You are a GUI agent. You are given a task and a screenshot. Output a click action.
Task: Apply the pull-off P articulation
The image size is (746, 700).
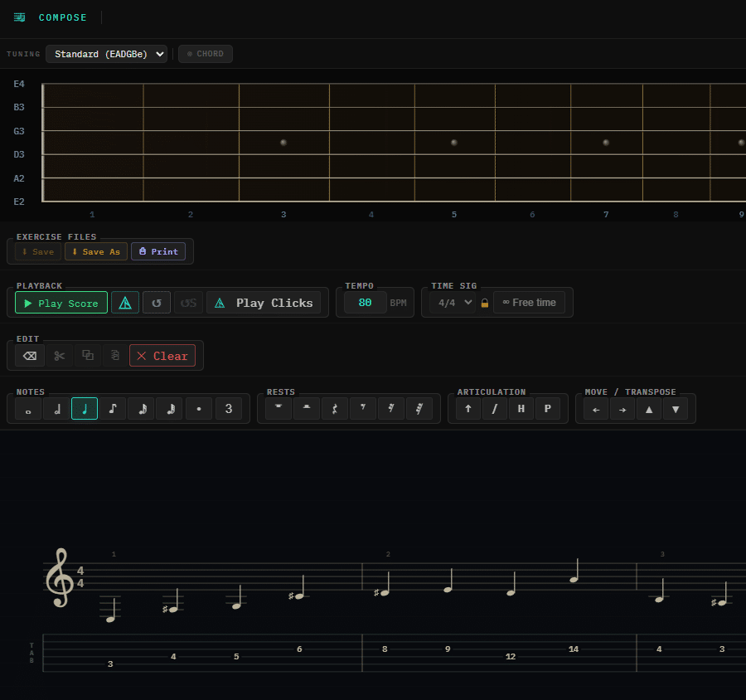[548, 409]
